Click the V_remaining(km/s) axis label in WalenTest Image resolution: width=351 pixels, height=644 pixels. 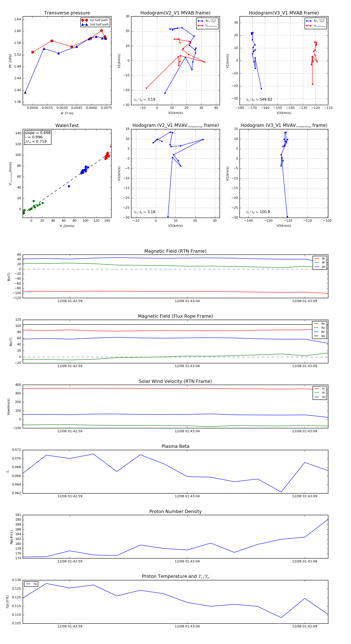point(10,173)
